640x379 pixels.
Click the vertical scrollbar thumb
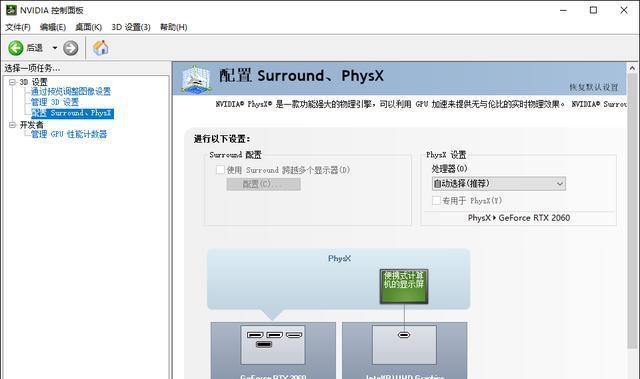pos(632,211)
